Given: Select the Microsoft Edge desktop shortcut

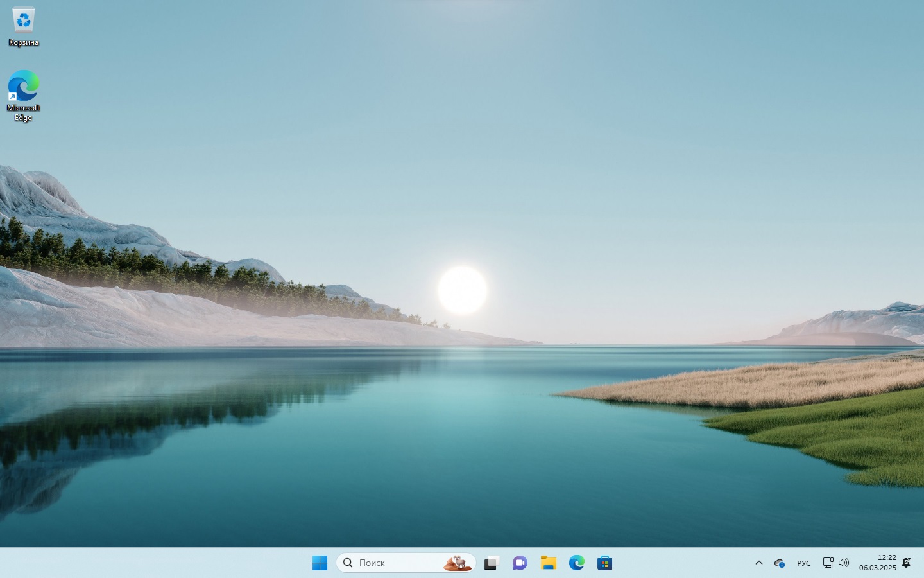Looking at the screenshot, I should point(24,96).
